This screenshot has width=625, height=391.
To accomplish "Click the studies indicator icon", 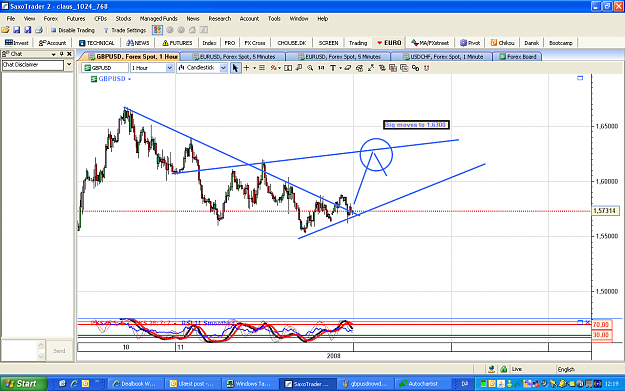I will coord(273,68).
